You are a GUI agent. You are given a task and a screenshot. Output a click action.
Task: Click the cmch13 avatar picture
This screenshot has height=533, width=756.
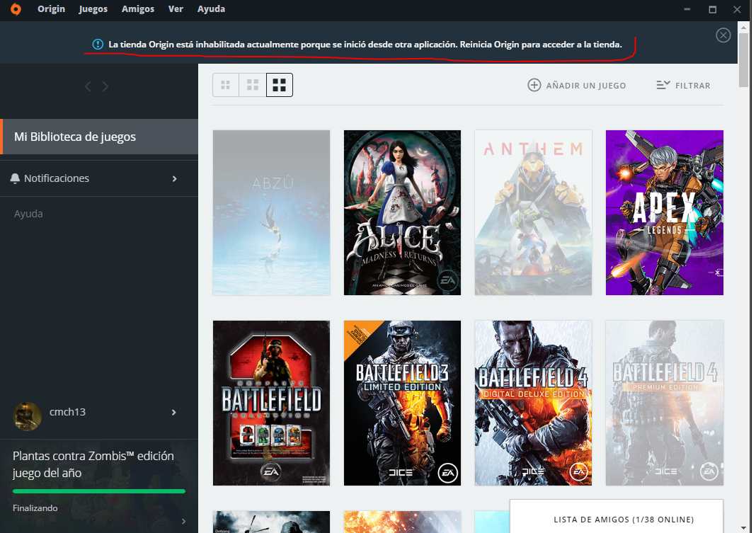point(27,416)
